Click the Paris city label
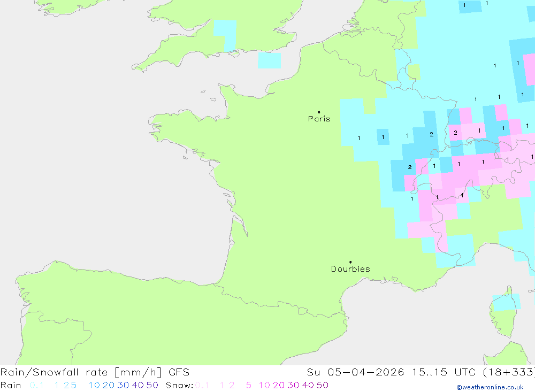Screen dimensions: 535x392 click(x=319, y=119)
